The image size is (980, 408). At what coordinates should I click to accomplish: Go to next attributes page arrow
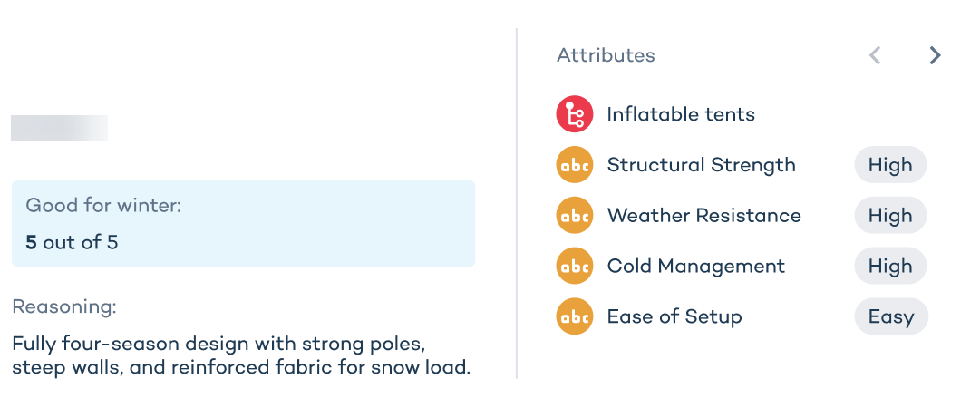[935, 56]
